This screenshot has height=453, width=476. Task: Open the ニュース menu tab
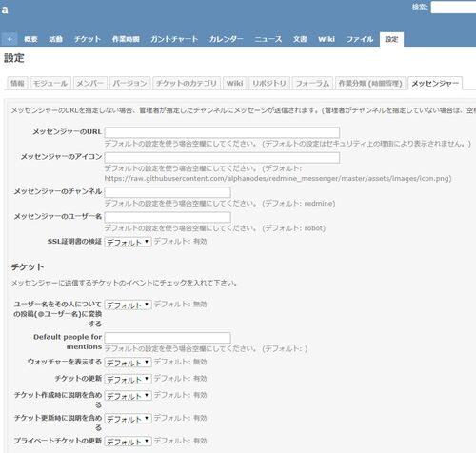click(268, 39)
